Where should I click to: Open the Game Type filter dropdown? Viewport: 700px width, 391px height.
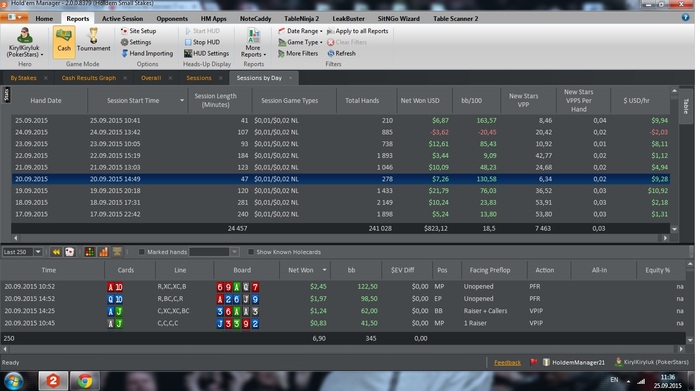click(x=300, y=42)
